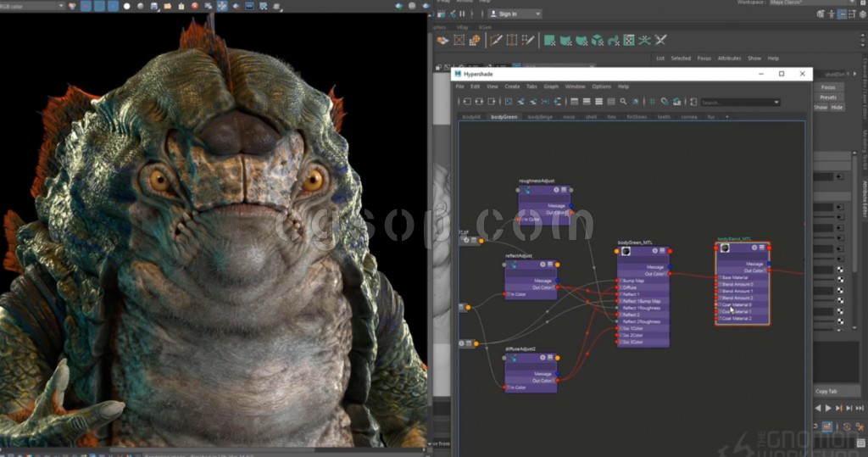Screen dimensions: 868x457
Task: Click the first teal shelf icon
Action: [x=549, y=40]
